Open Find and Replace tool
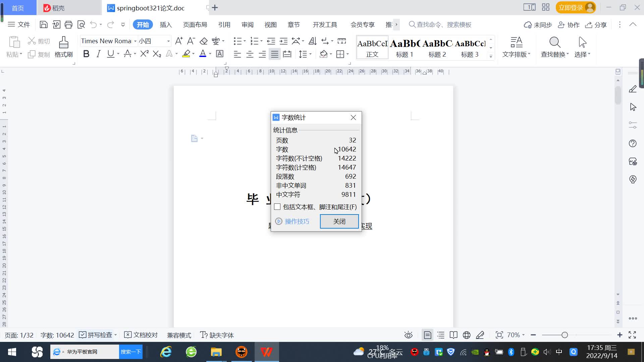Image resolution: width=644 pixels, height=362 pixels. click(555, 47)
